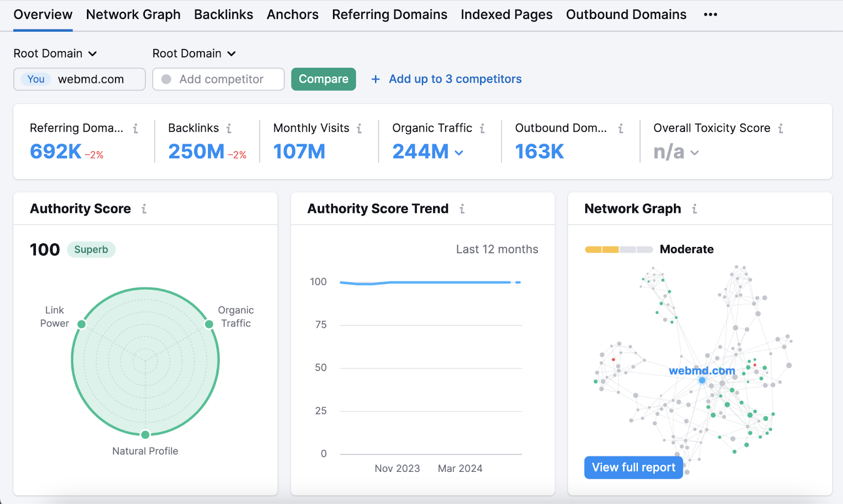
Task: Select the webmd.com node in the graph
Action: pos(701,379)
